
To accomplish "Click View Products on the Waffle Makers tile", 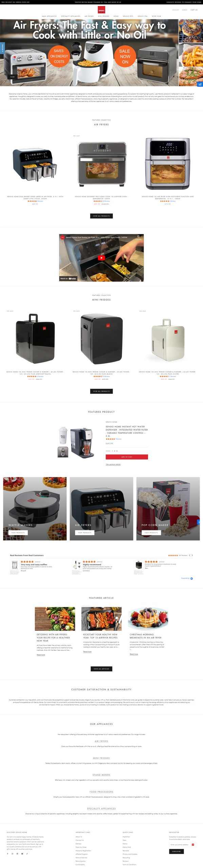I will [x=18, y=533].
